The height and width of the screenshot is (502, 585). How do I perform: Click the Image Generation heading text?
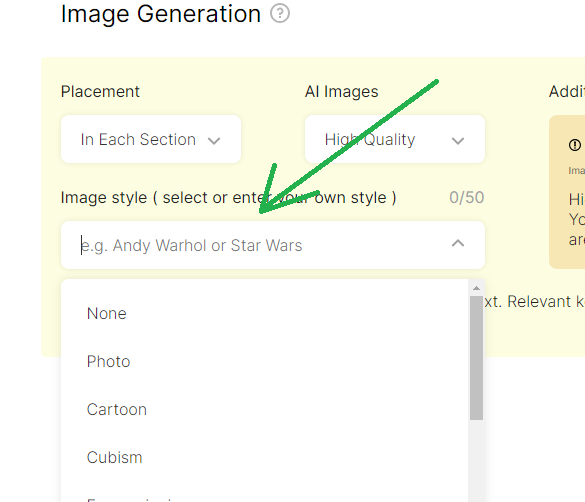tap(160, 14)
